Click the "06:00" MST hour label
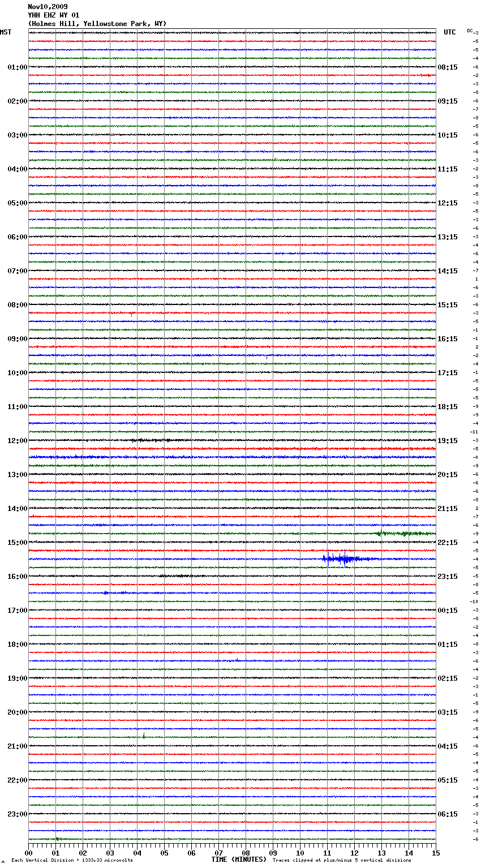 (18, 237)
